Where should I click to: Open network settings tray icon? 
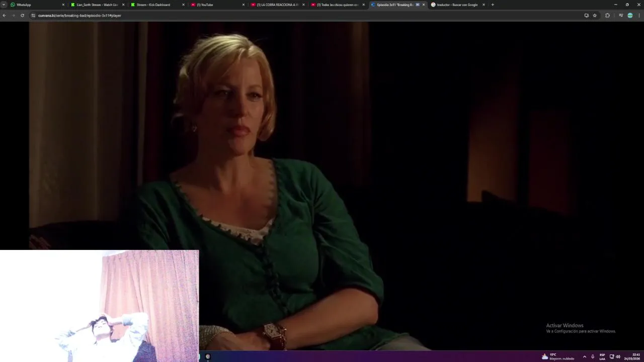click(x=612, y=356)
